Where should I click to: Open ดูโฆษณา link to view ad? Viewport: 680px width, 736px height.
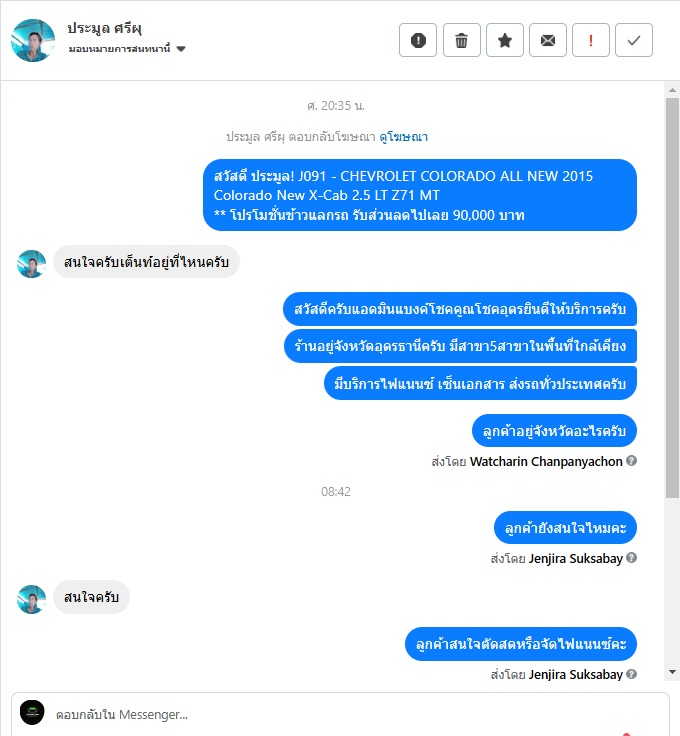pos(404,137)
